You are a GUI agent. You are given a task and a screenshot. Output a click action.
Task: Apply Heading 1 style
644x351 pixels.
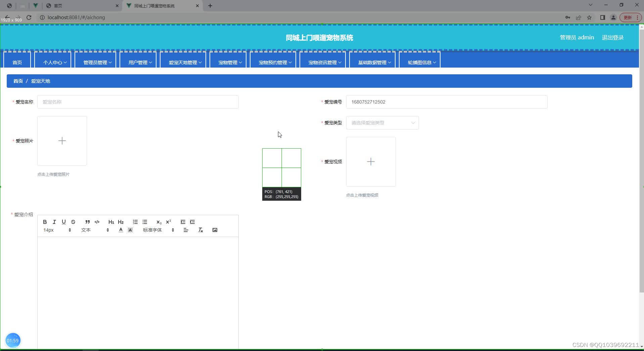pyautogui.click(x=111, y=222)
